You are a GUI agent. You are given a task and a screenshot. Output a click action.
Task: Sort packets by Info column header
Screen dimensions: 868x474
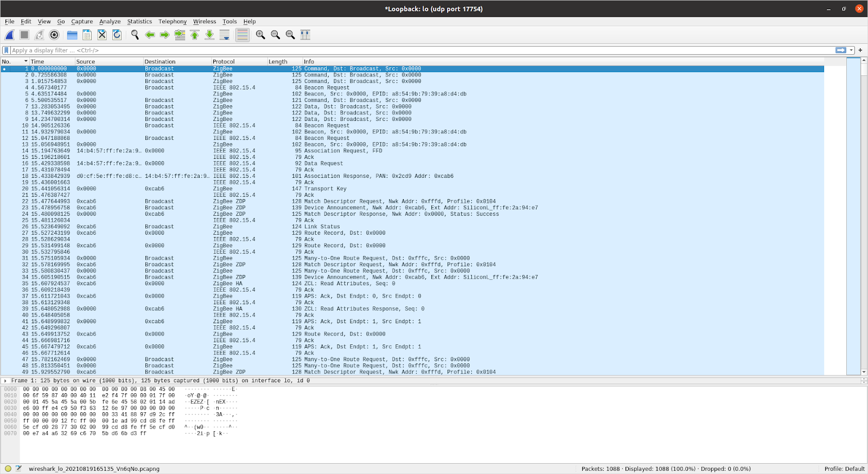click(x=563, y=62)
